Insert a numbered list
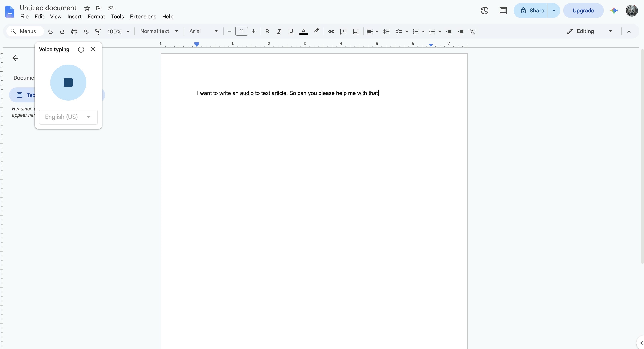Screen dimensions: 644x349 coord(432,32)
